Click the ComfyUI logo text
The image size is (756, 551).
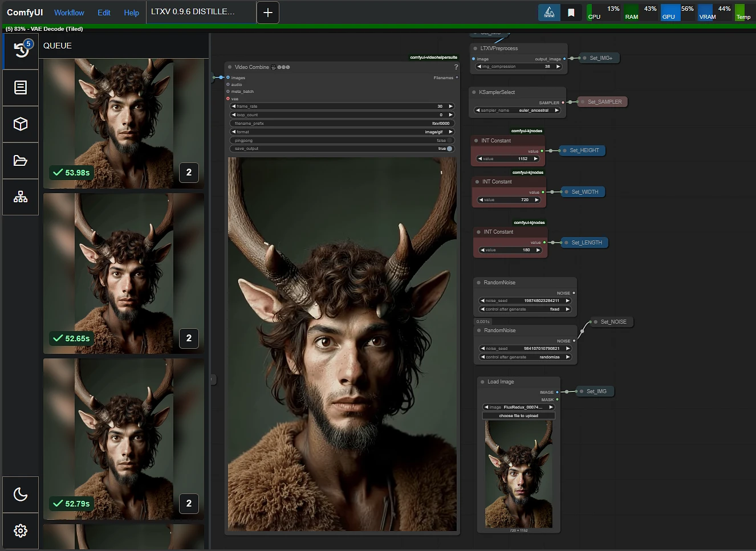[25, 13]
